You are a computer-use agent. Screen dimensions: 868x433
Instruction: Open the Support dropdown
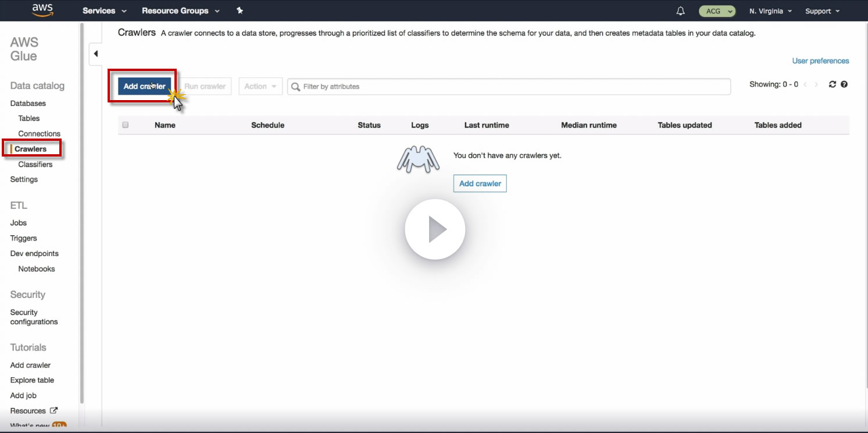pyautogui.click(x=822, y=11)
